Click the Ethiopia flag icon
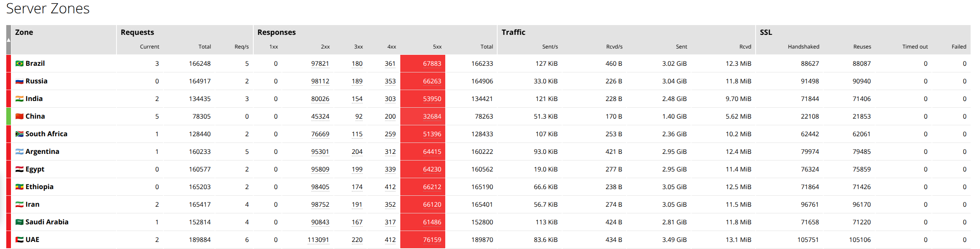 [19, 187]
